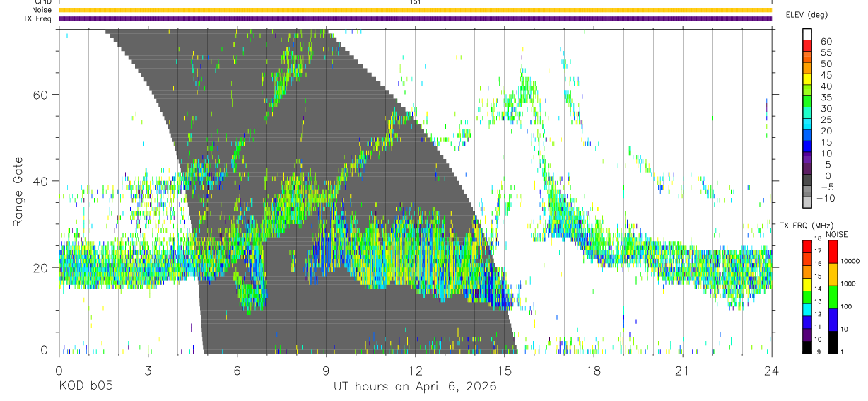Click the green segment of NOISE color bar
The width and height of the screenshot is (868, 401).
833,296
